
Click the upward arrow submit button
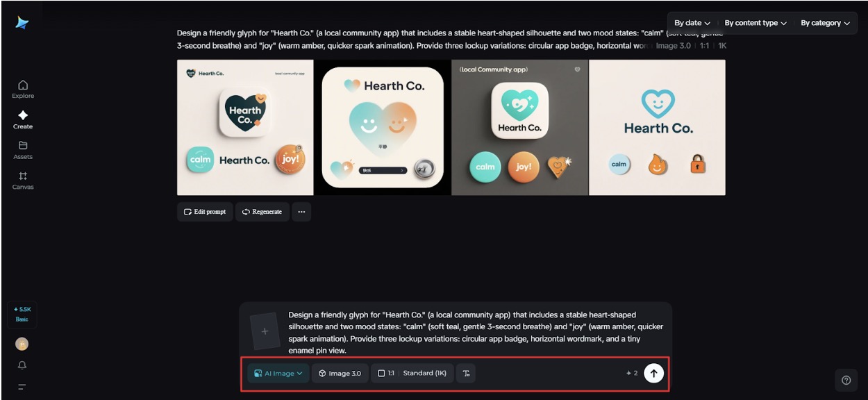(653, 373)
